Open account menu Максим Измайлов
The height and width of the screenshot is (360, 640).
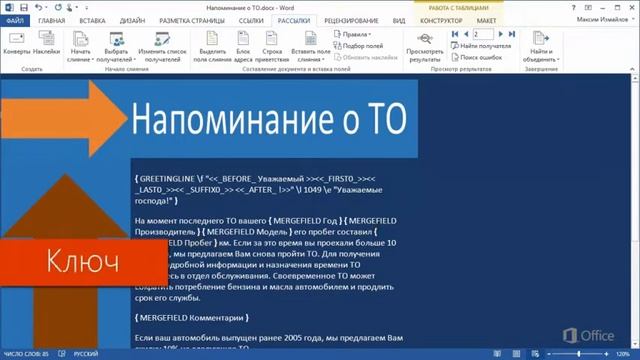[605, 20]
